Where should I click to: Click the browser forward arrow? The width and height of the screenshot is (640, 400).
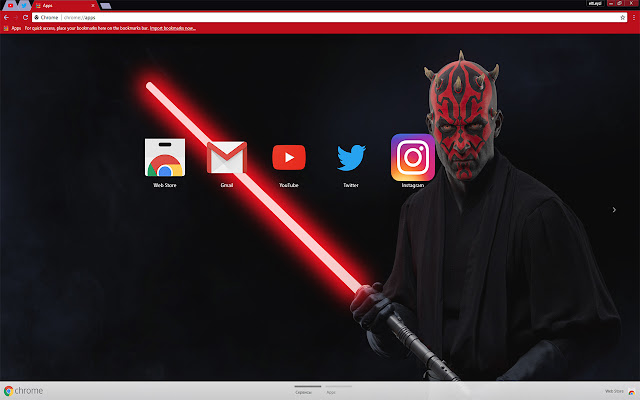click(x=16, y=18)
